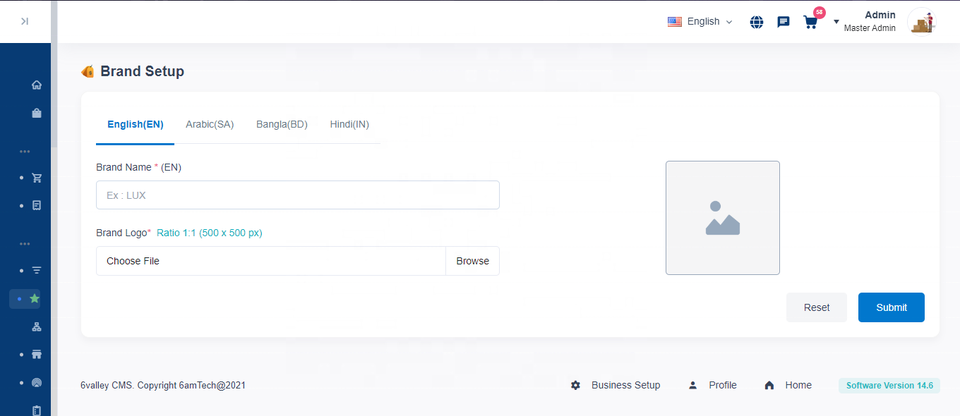The width and height of the screenshot is (960, 416).
Task: Go to the Home footer link
Action: [x=798, y=385]
